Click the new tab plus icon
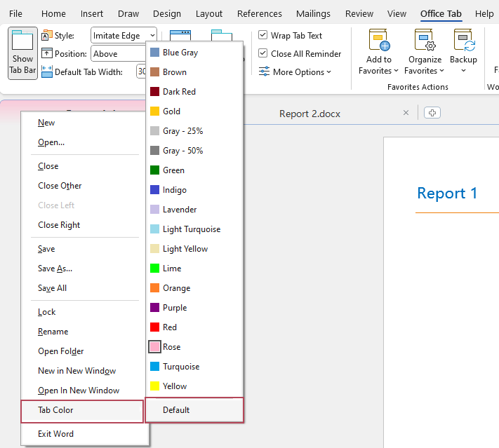Image resolution: width=499 pixels, height=448 pixels. (x=432, y=113)
